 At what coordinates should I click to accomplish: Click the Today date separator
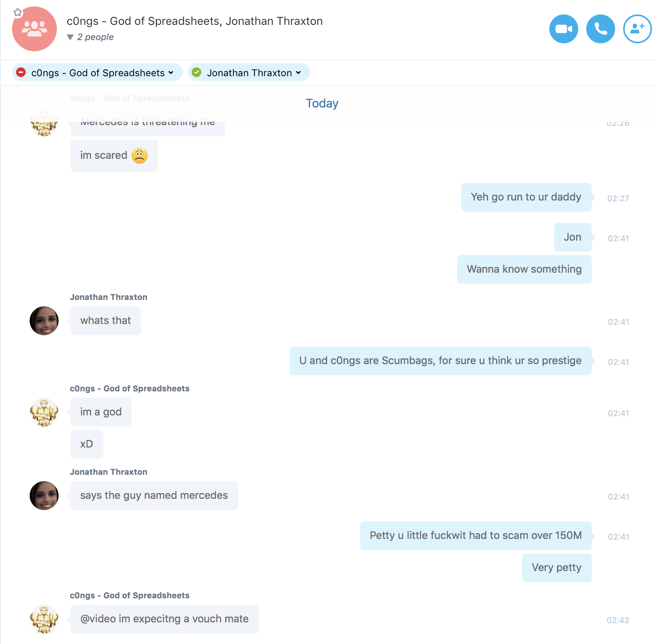322,103
